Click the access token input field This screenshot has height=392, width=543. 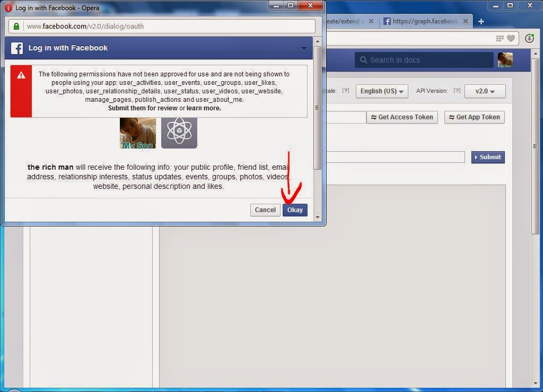[346, 117]
